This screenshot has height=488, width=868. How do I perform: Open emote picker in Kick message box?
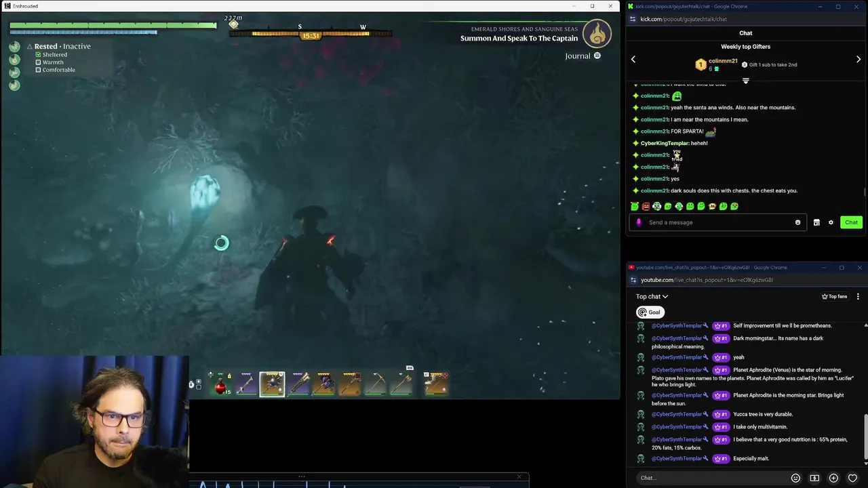click(797, 222)
